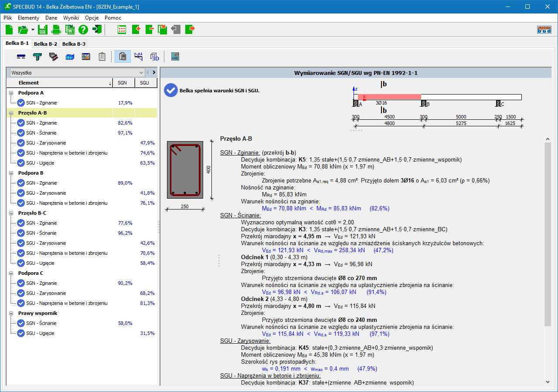Click the add element icon with plus

[136, 30]
